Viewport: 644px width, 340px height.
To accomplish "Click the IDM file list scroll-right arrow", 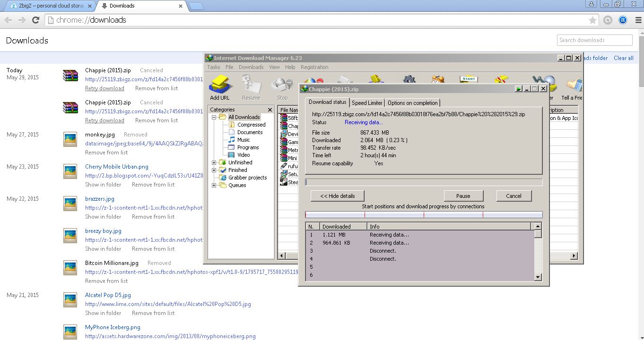I will coord(574,256).
